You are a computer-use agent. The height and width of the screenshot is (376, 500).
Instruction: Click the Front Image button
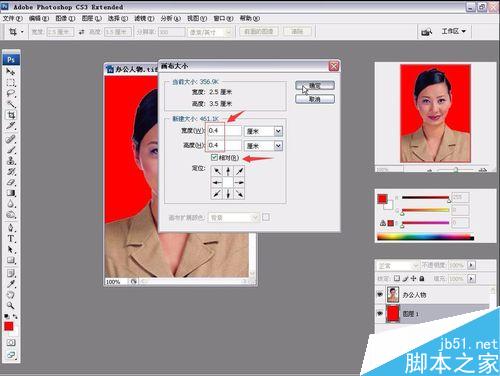[259, 32]
